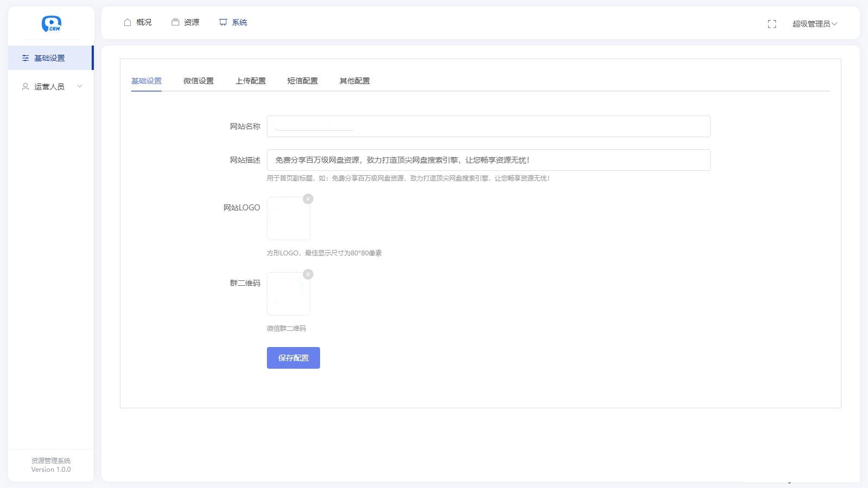Toggle fullscreen mode icon

(772, 24)
